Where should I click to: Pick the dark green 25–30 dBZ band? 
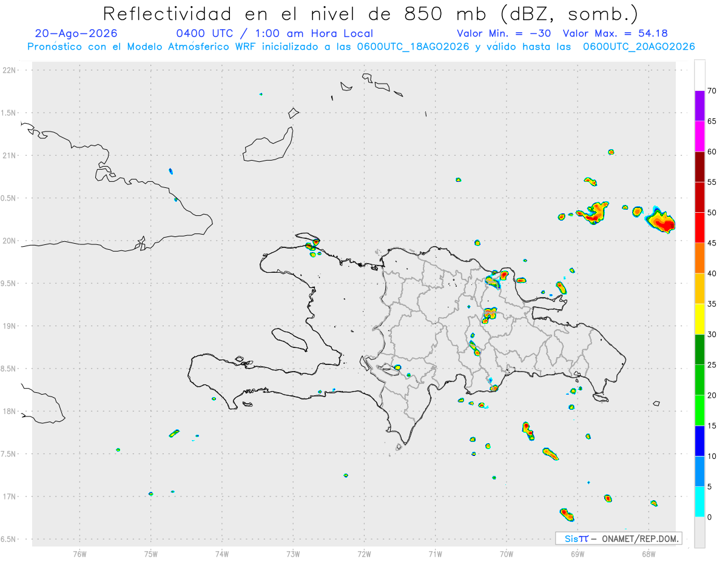(699, 350)
